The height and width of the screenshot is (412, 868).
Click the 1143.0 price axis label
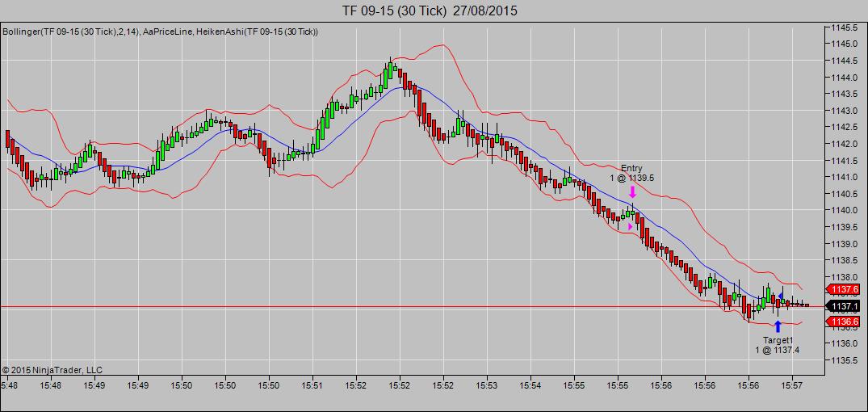(845, 110)
